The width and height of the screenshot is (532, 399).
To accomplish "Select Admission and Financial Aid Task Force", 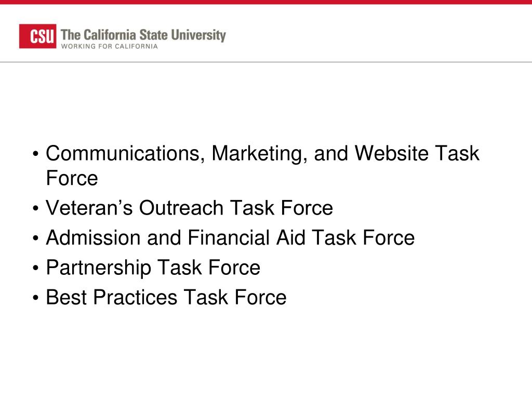I will coord(230,237).
